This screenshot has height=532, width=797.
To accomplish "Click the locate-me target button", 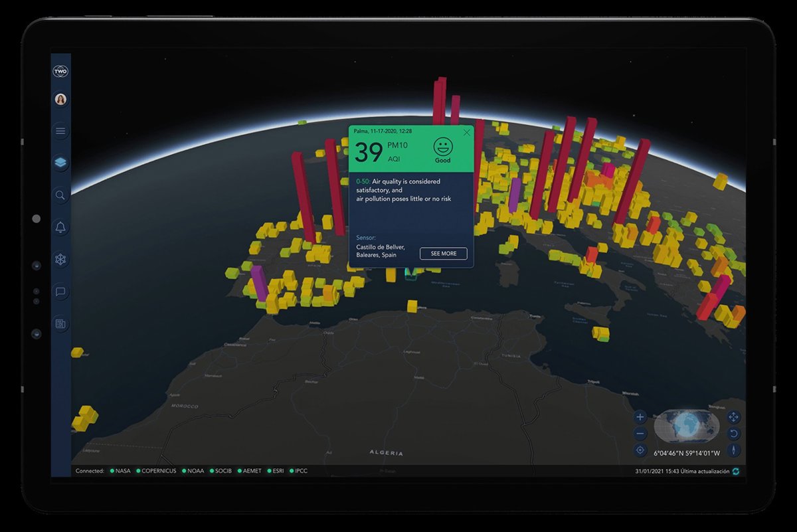I will [640, 450].
